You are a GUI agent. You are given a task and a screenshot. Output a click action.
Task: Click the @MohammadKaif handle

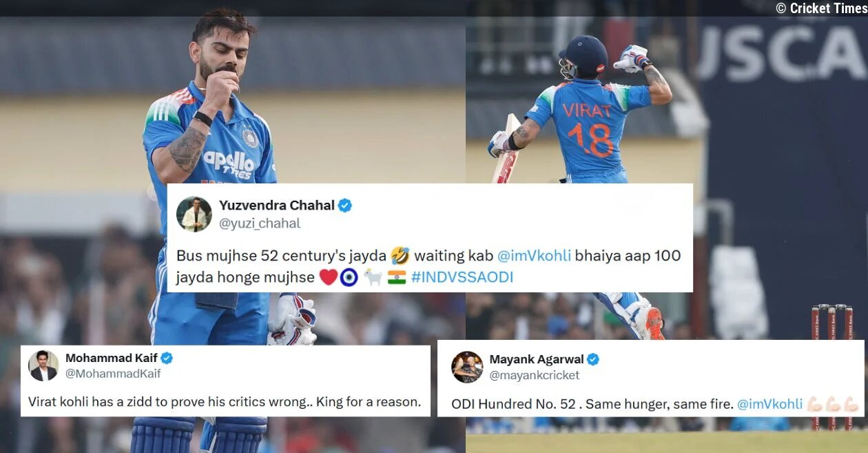113,374
